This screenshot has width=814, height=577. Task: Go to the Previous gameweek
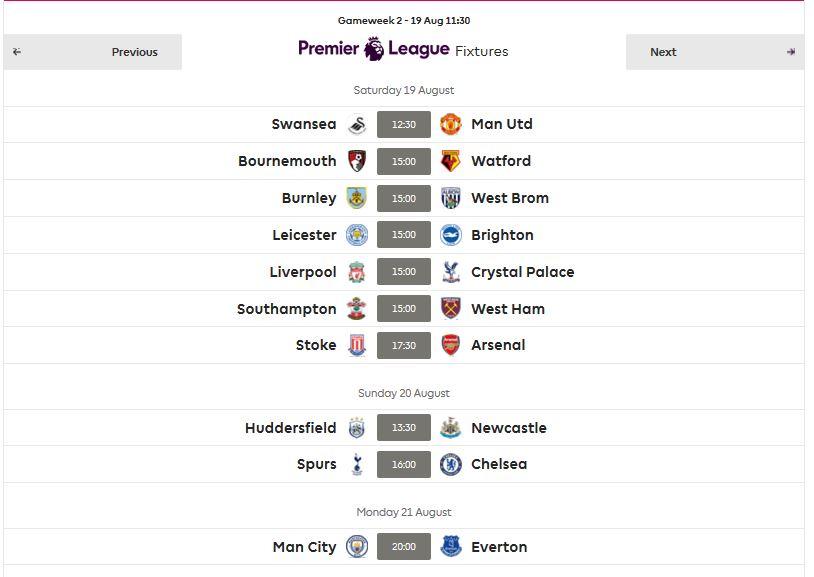click(93, 52)
